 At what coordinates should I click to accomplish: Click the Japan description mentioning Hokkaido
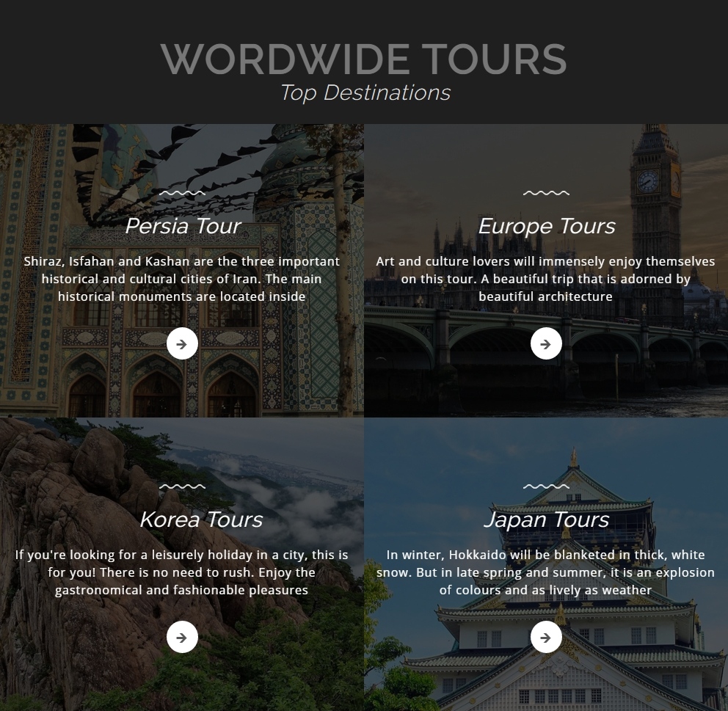(545, 572)
